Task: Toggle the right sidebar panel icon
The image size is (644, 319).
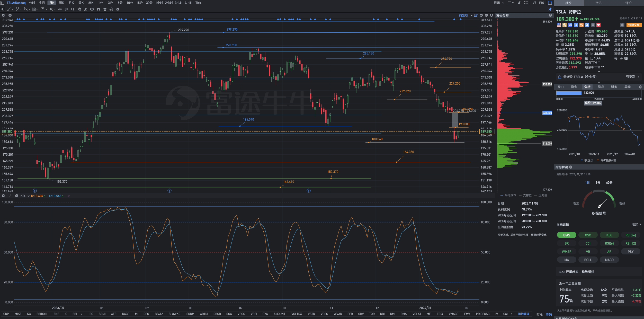Action: point(550,3)
